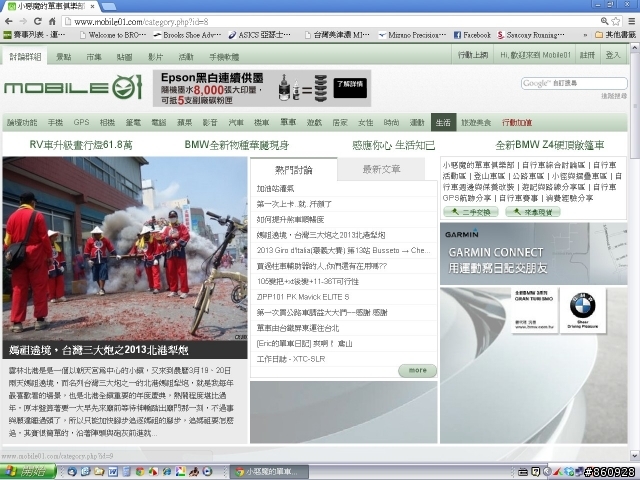Launch Word from the quick launch bar
Image resolution: width=640 pixels, height=480 pixels.
click(113, 472)
